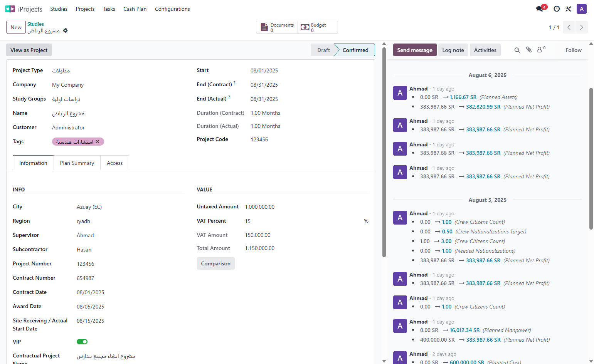Search messages with the magnifier icon
Image resolution: width=594 pixels, height=364 pixels.
(517, 50)
